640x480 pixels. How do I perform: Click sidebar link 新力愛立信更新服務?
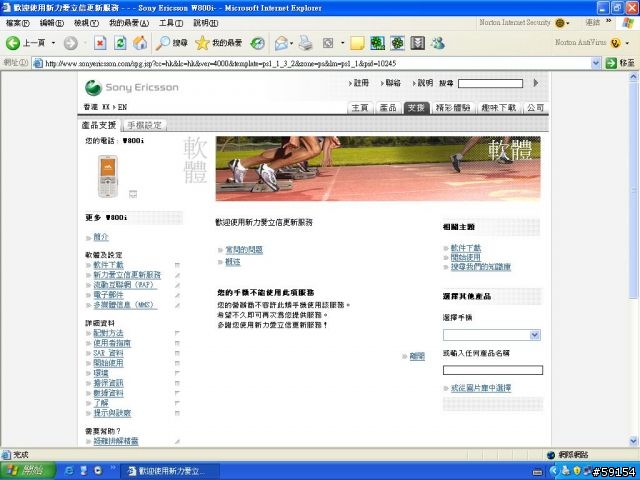pyautogui.click(x=127, y=275)
